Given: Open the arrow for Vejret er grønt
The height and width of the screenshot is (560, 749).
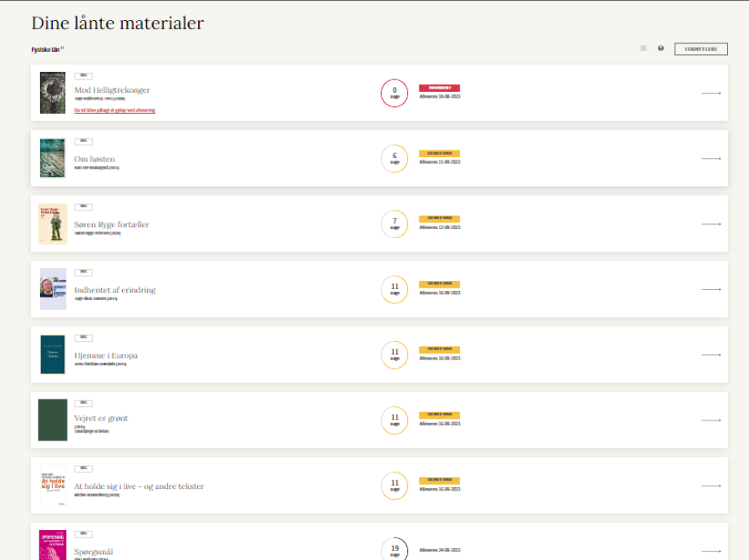Looking at the screenshot, I should [711, 420].
